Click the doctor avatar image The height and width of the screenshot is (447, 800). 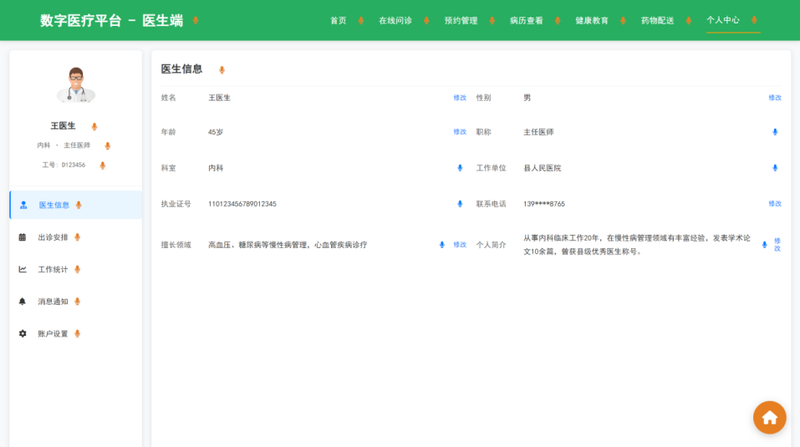(x=76, y=86)
